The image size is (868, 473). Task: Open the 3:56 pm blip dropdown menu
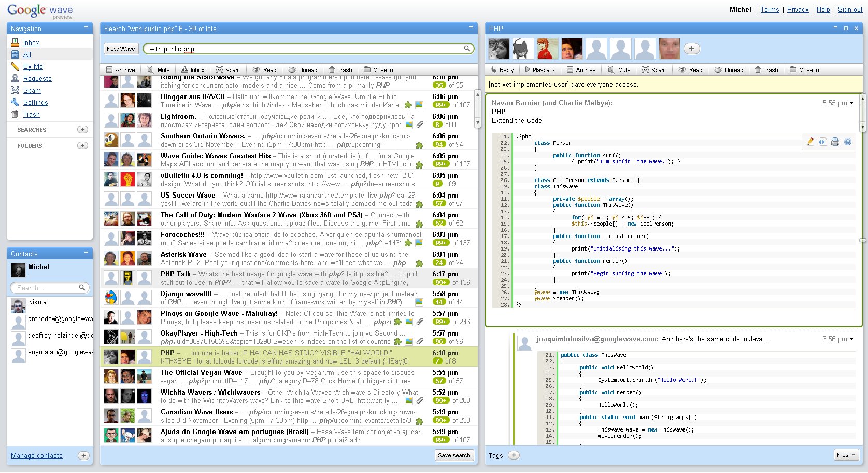pos(851,339)
